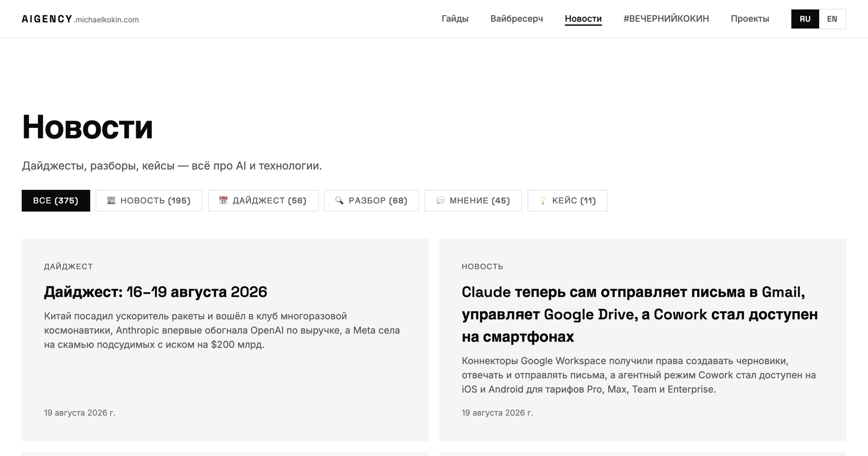Click the summary about Коннекторы Google Workspace

[639, 375]
